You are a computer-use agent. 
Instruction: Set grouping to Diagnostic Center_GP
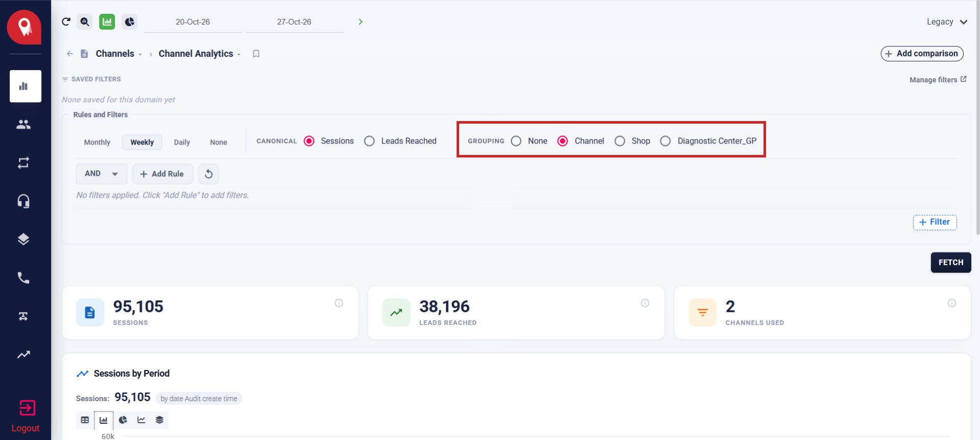coord(665,141)
